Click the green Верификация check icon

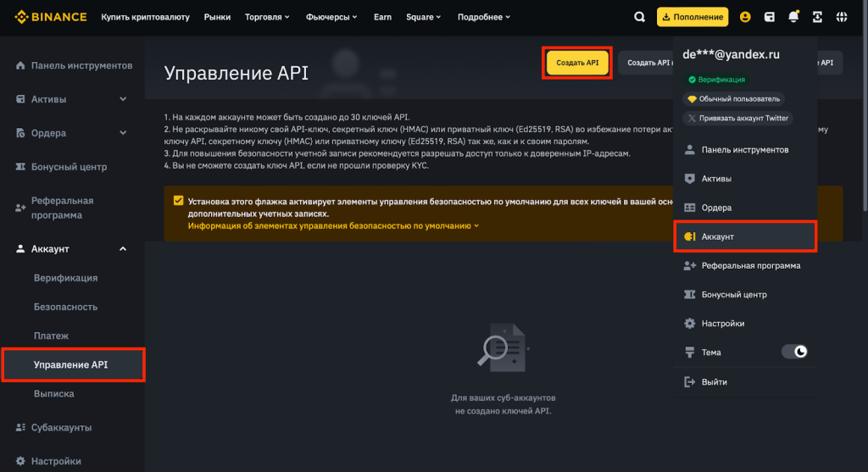[x=692, y=80]
